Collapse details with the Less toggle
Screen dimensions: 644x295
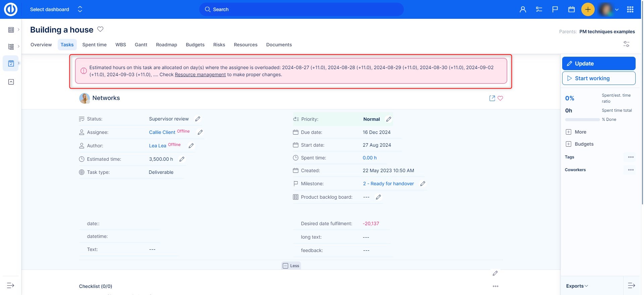291,266
